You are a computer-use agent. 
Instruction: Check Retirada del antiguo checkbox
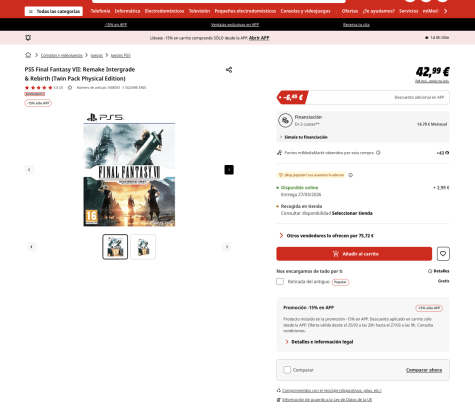(280, 282)
